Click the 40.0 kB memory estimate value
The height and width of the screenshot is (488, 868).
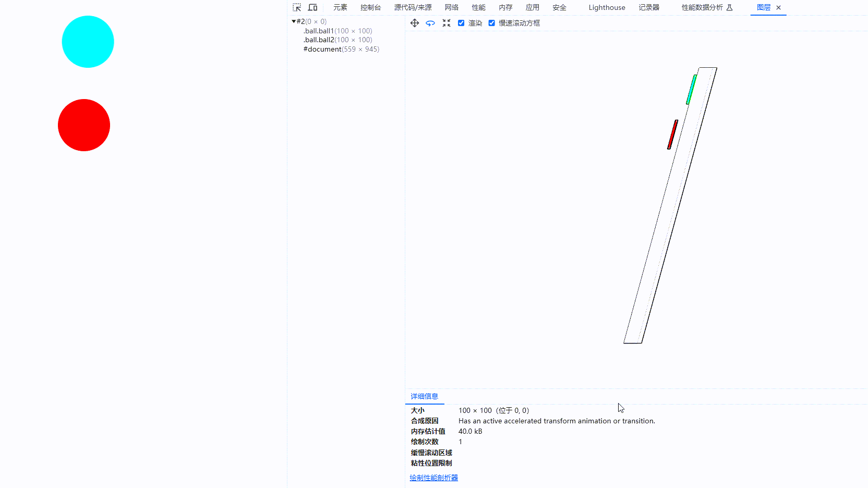471,431
